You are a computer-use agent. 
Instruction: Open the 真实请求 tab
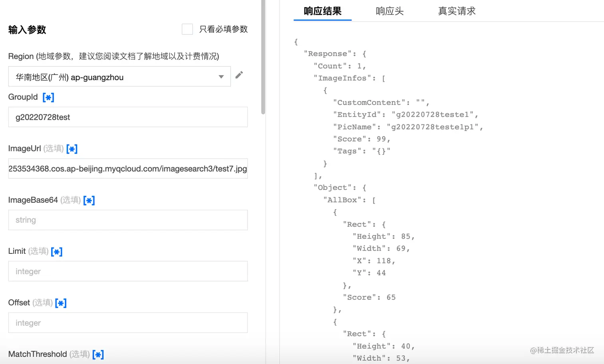click(x=457, y=11)
